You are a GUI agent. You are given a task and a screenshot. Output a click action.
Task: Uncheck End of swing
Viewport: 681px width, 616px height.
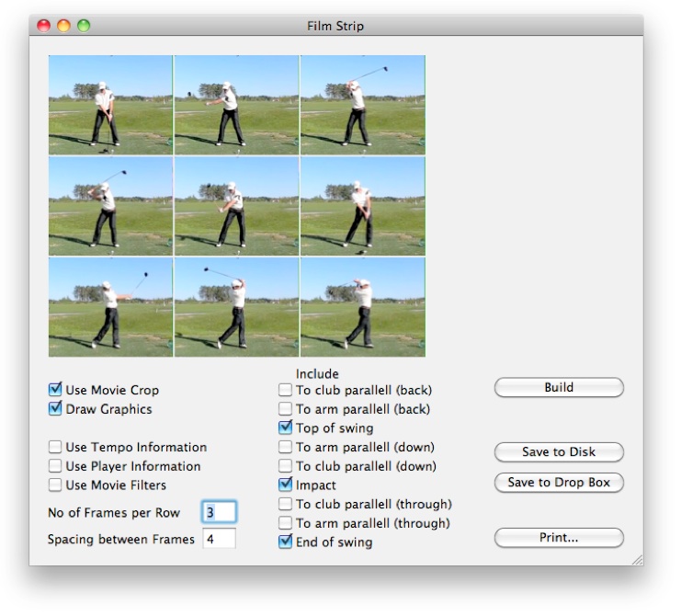pyautogui.click(x=285, y=542)
